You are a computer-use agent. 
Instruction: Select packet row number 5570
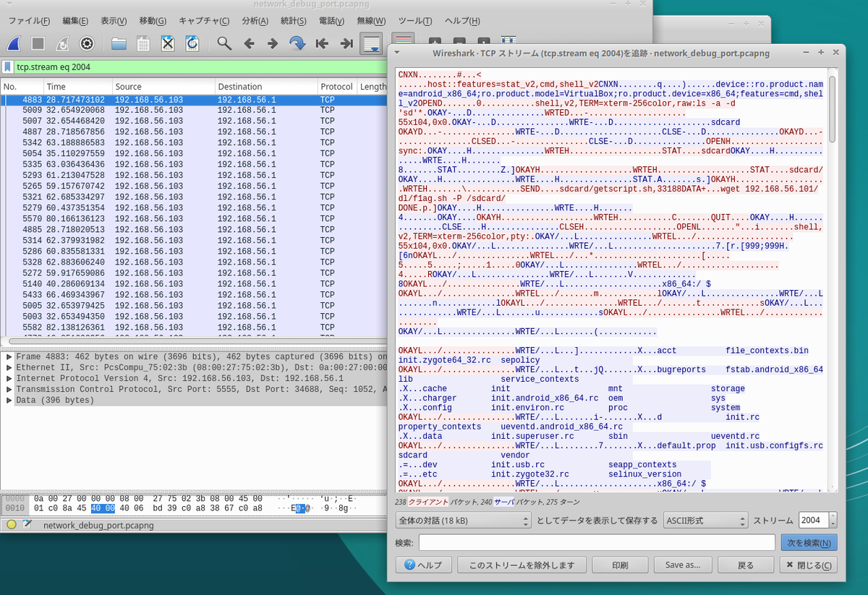194,218
